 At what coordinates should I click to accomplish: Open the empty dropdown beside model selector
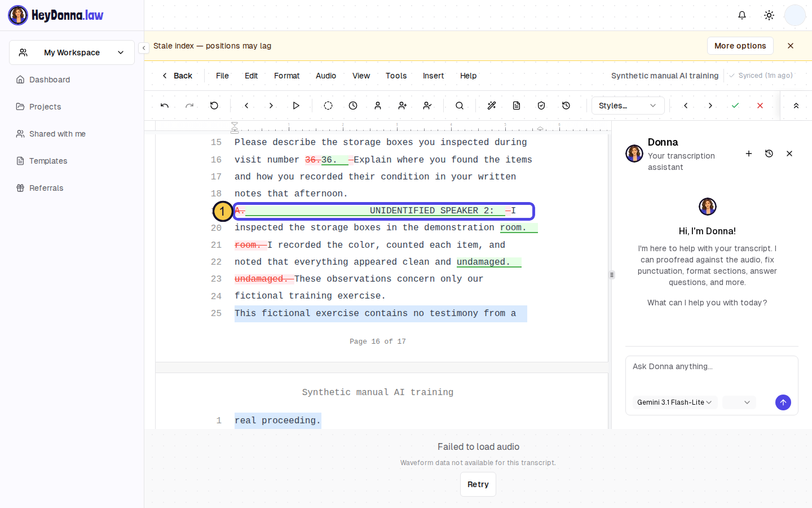739,402
